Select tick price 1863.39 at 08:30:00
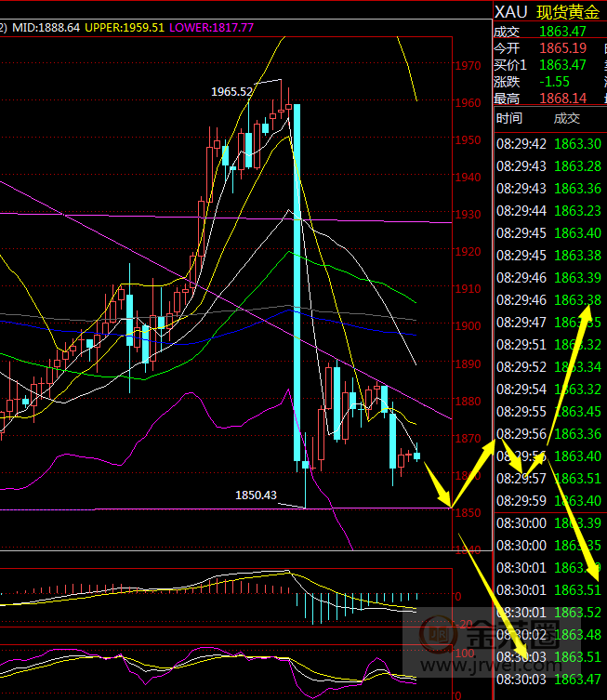 click(x=578, y=522)
